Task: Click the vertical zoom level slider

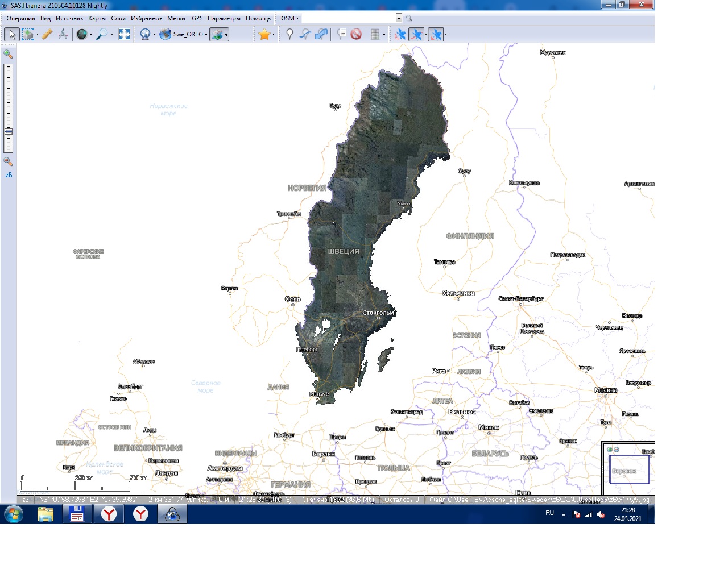Action: click(x=8, y=108)
